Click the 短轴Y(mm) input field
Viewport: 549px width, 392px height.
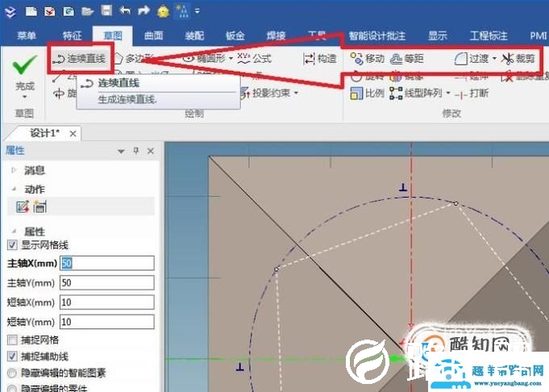107,322
